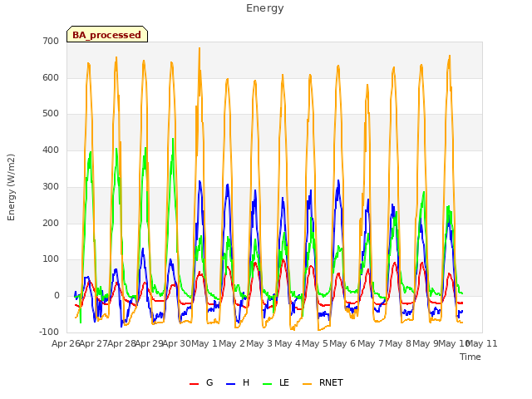
Task: Click the May 2 x-axis date label
Action: [x=232, y=343]
